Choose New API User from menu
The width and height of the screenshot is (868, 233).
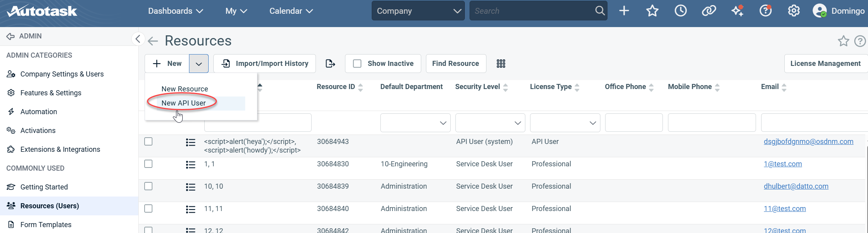184,103
